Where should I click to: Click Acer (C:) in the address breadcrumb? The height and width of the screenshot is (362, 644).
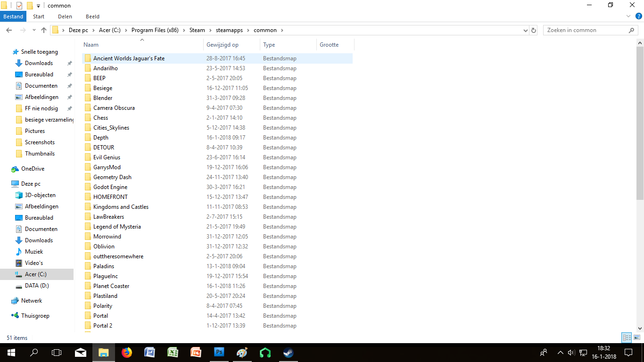[x=110, y=30]
